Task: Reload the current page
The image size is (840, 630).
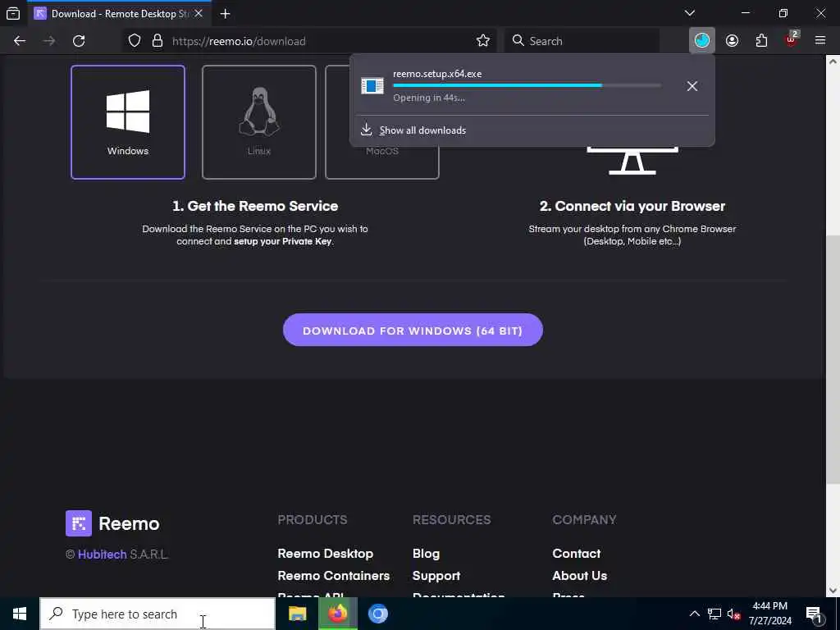Action: (x=79, y=41)
